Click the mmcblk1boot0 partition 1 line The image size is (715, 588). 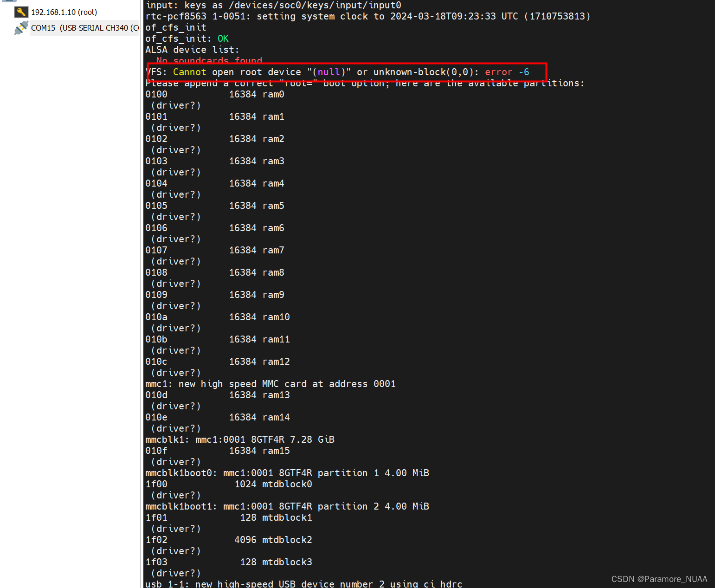pos(287,472)
